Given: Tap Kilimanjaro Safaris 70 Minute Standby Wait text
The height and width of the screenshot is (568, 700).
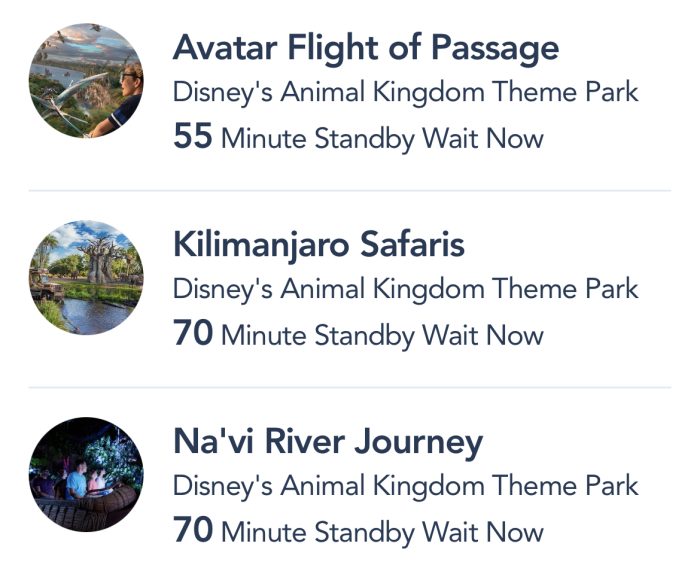Looking at the screenshot, I should [x=358, y=334].
